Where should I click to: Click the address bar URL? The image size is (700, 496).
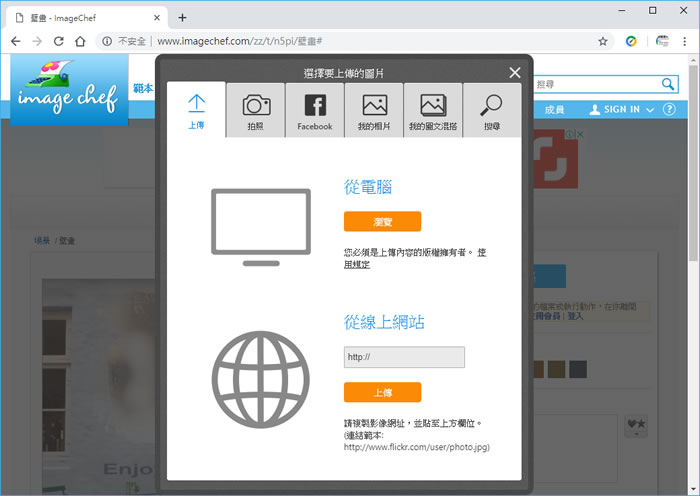240,42
